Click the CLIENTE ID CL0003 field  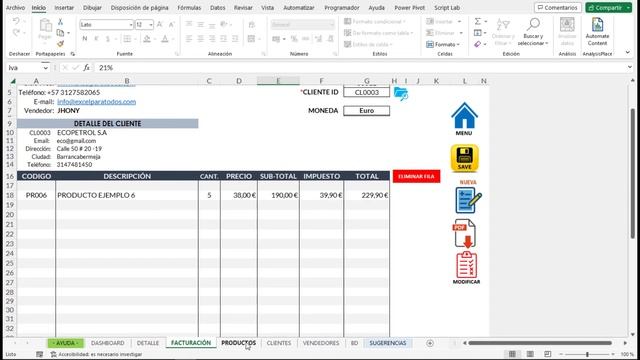[367, 92]
